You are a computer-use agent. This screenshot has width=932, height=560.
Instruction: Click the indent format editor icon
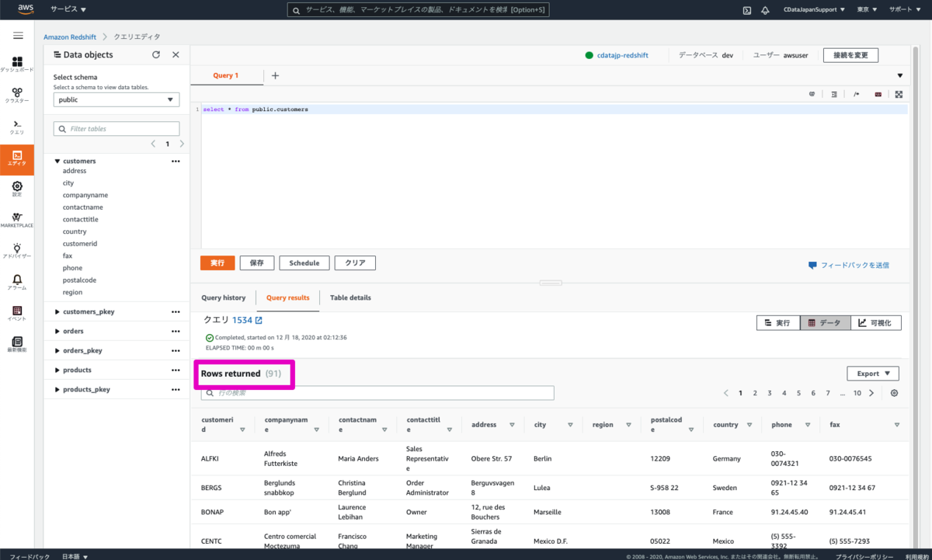834,94
